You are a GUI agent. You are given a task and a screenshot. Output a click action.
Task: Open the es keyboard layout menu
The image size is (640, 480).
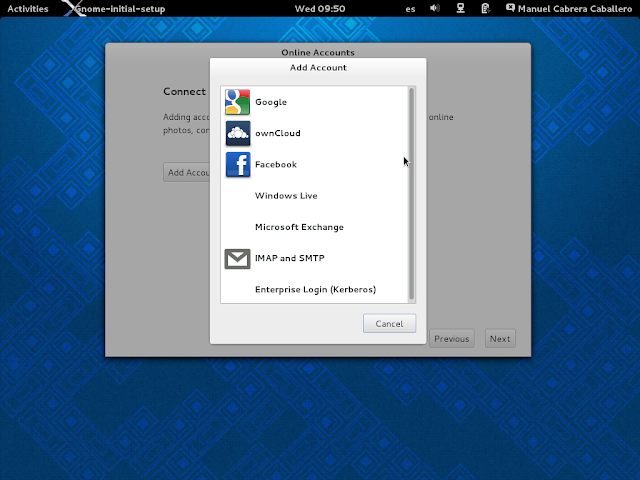[x=410, y=9]
